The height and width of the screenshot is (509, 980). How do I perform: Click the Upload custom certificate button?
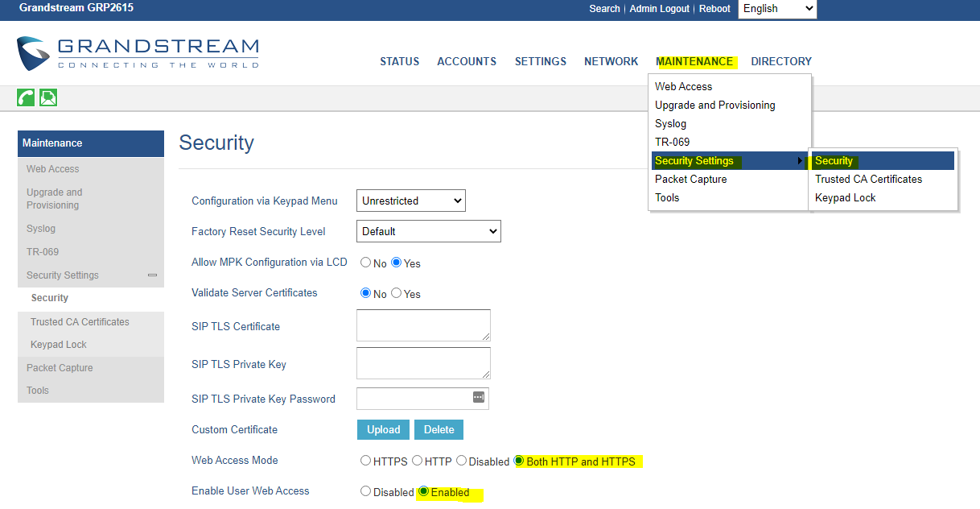(383, 429)
